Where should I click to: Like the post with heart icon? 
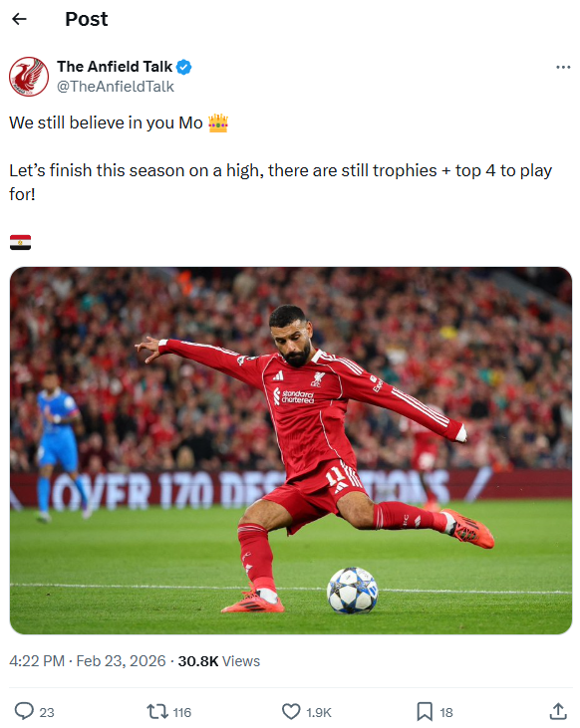point(291,712)
